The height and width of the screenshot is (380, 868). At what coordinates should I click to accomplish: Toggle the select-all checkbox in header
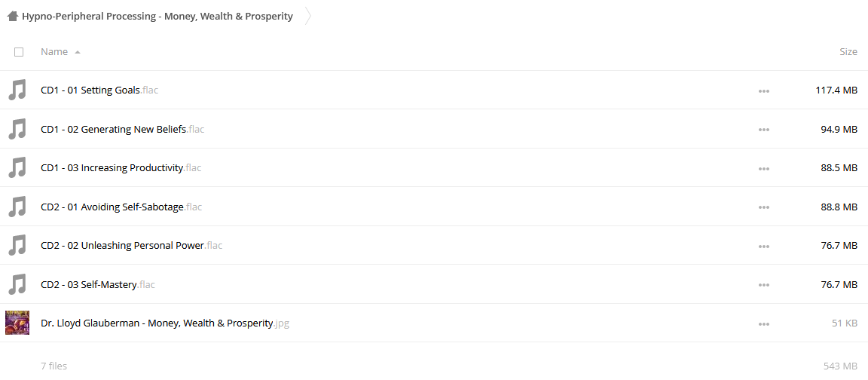coord(19,52)
